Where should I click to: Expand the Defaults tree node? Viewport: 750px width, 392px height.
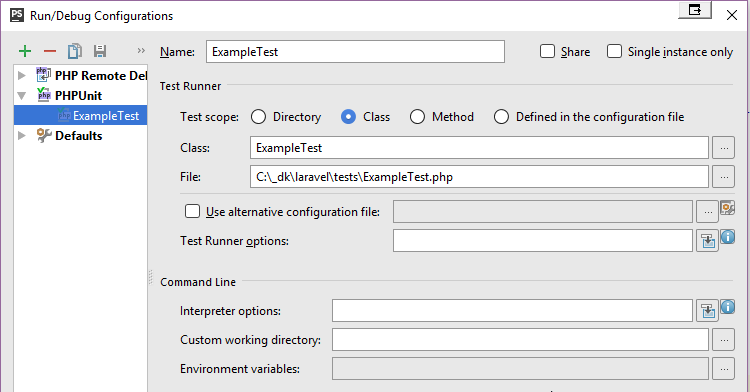(22, 136)
